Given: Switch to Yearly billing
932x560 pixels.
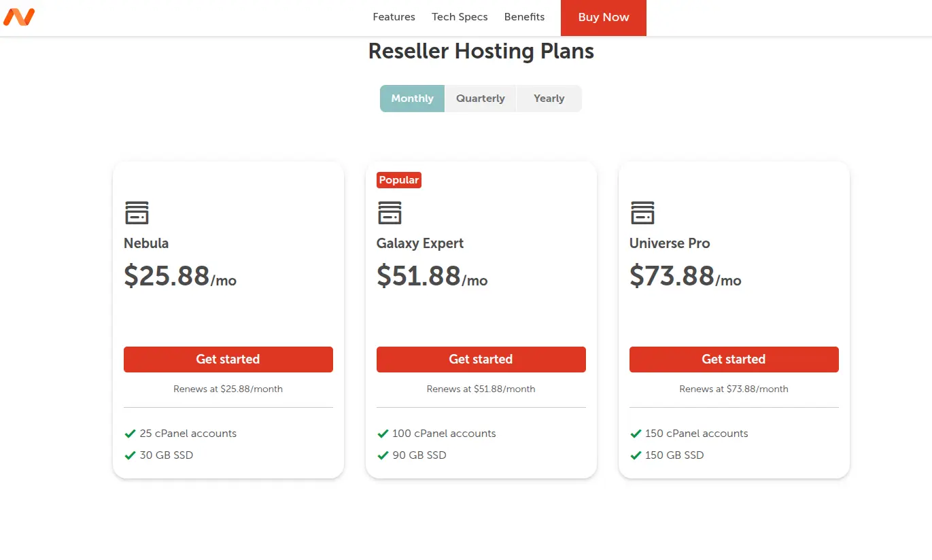Looking at the screenshot, I should click(x=549, y=99).
